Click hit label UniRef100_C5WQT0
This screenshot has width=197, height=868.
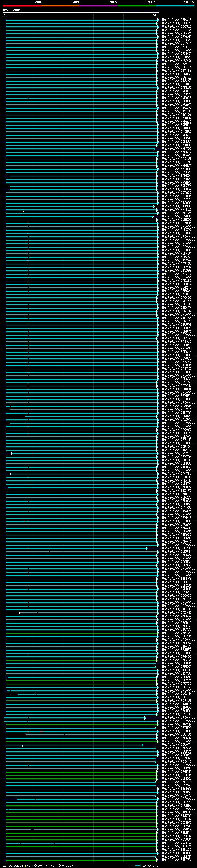coord(176,745)
